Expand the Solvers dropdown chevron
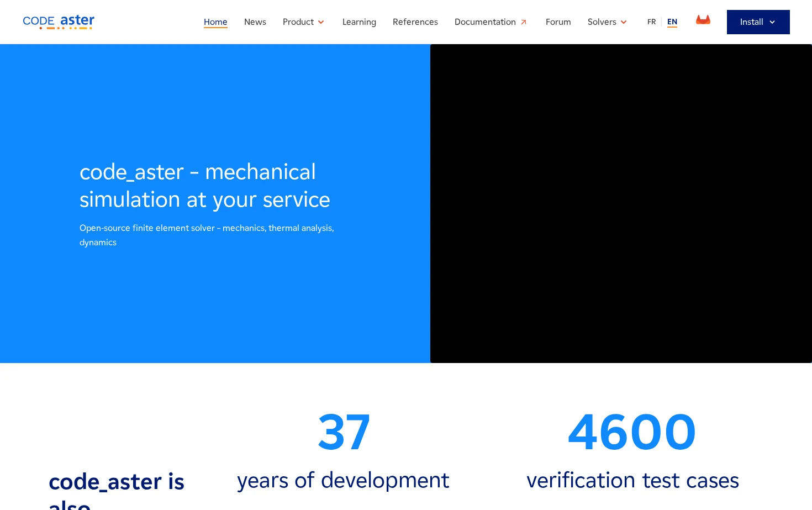 point(624,22)
